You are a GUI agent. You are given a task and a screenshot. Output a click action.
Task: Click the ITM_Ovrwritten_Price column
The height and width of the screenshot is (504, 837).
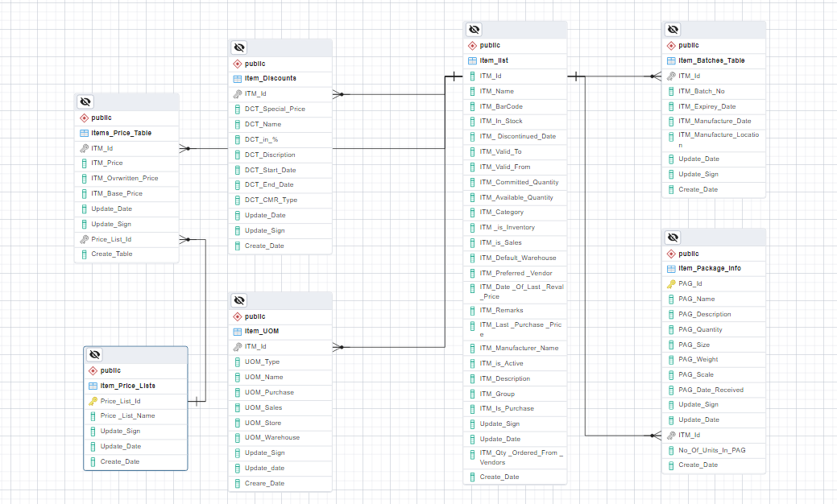coord(124,178)
